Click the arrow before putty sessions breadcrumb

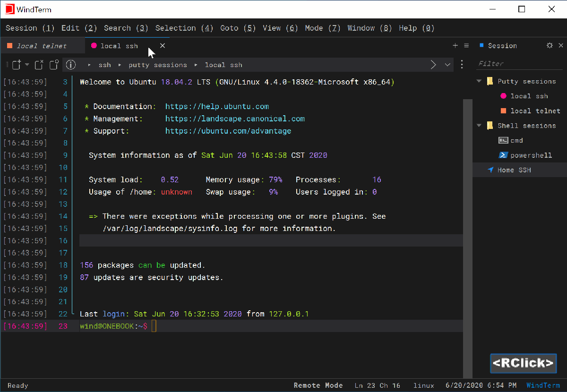point(120,65)
